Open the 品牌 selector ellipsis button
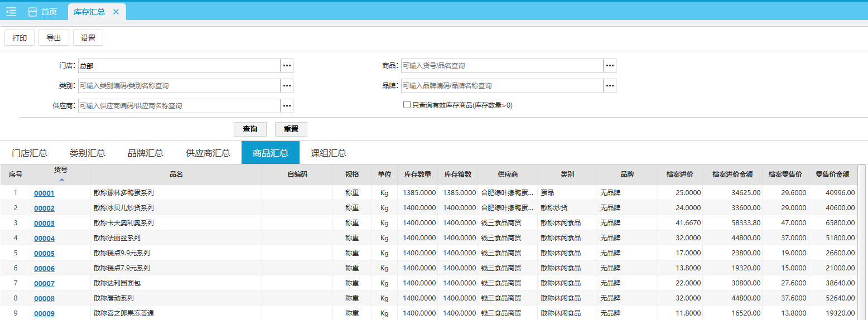 coord(610,86)
